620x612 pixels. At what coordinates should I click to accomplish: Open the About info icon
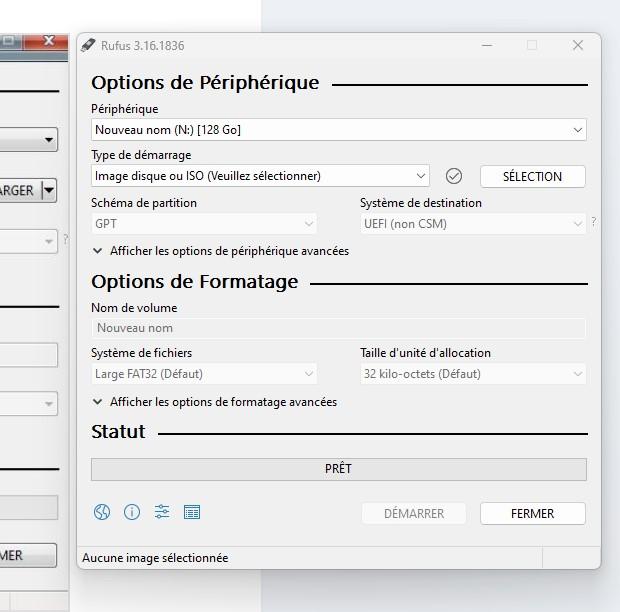132,513
